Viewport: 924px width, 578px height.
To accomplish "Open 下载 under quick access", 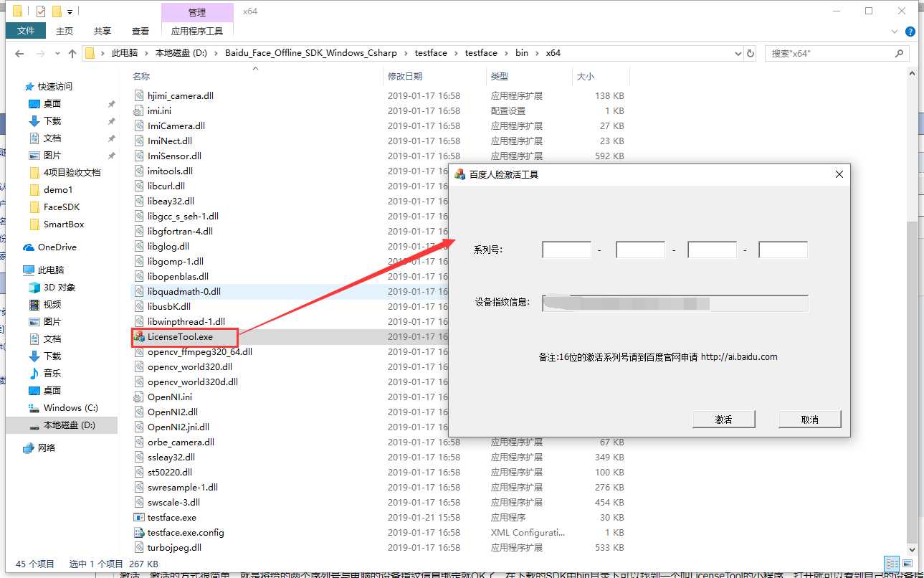I will coord(52,120).
